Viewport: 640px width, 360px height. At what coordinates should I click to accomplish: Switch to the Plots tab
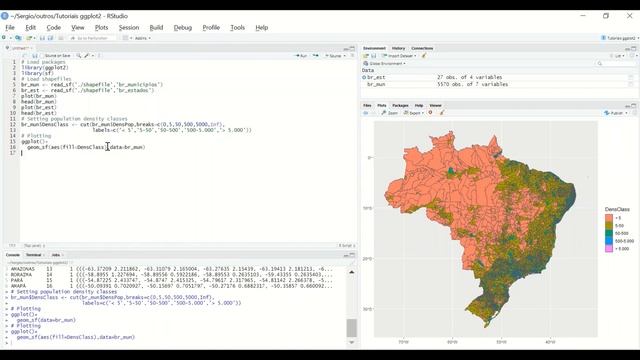(x=382, y=105)
